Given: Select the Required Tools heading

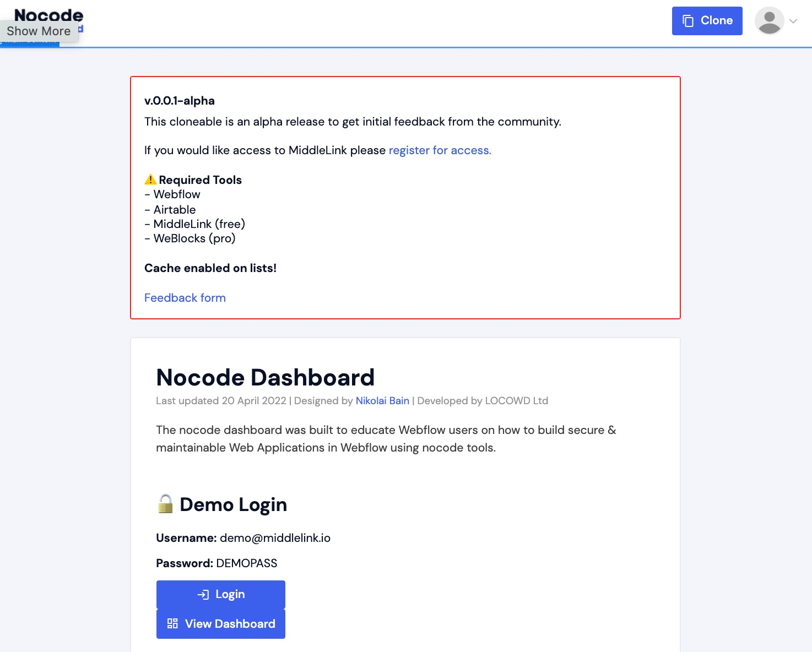Looking at the screenshot, I should pos(201,180).
